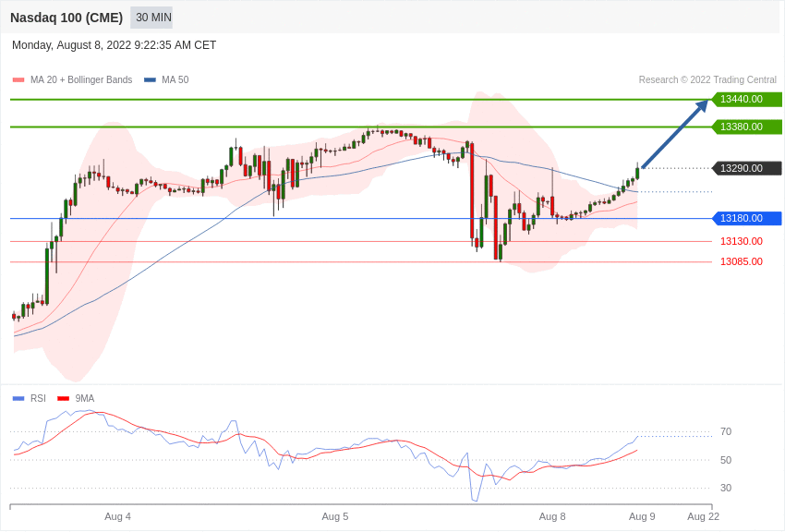Toggle the 9MA legend marker

(x=63, y=399)
